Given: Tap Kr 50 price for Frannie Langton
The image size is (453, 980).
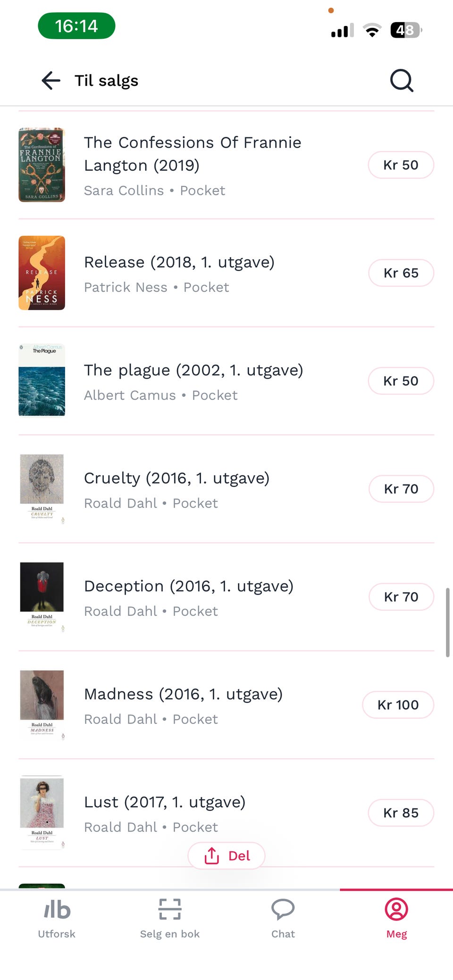Looking at the screenshot, I should [401, 165].
